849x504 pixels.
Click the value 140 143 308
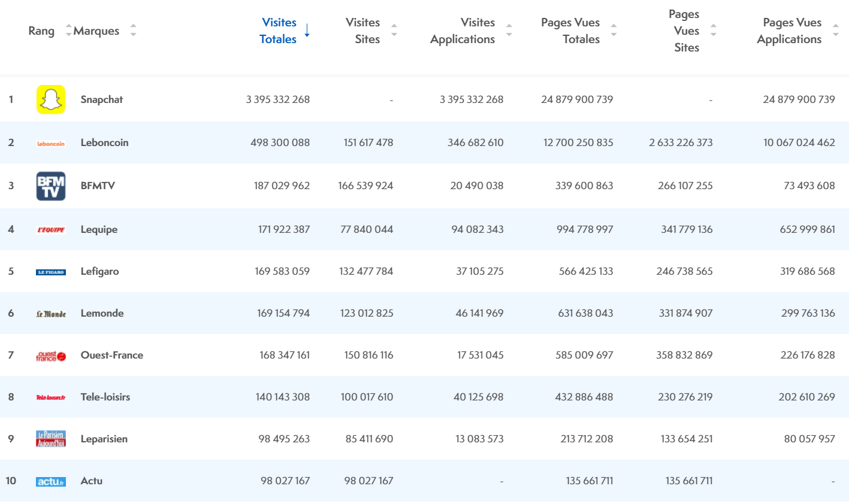[283, 397]
